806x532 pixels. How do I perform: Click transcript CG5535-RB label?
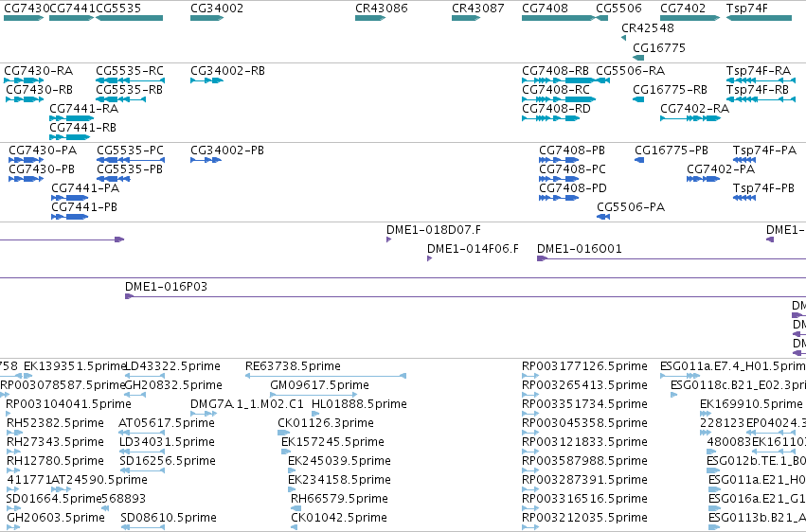pyautogui.click(x=130, y=90)
